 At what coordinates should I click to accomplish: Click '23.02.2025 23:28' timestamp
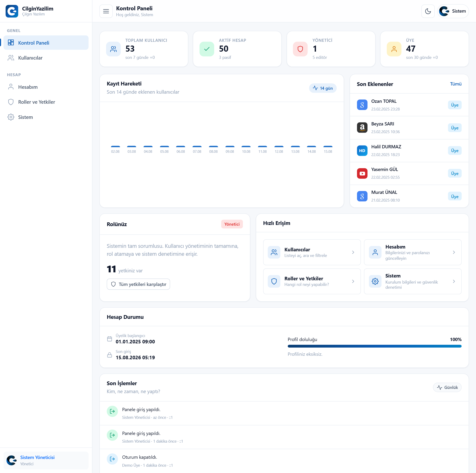click(385, 109)
